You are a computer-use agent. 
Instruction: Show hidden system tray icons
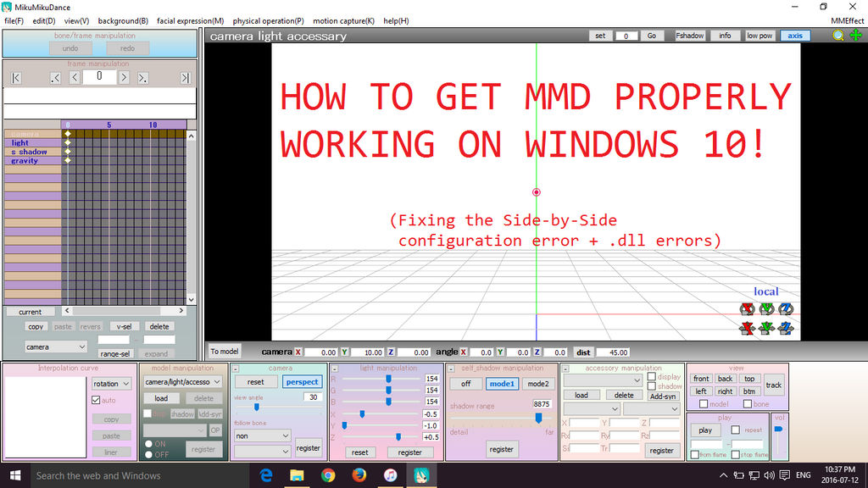point(724,475)
